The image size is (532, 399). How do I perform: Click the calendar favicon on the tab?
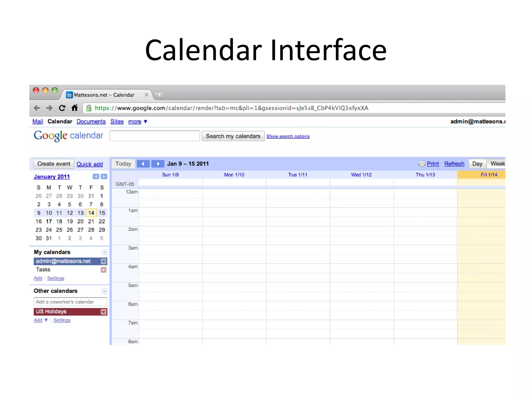[x=69, y=95]
